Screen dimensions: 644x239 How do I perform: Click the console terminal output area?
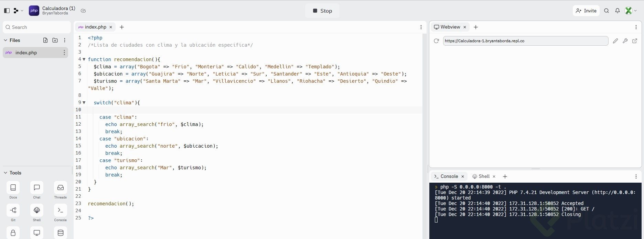click(536, 210)
